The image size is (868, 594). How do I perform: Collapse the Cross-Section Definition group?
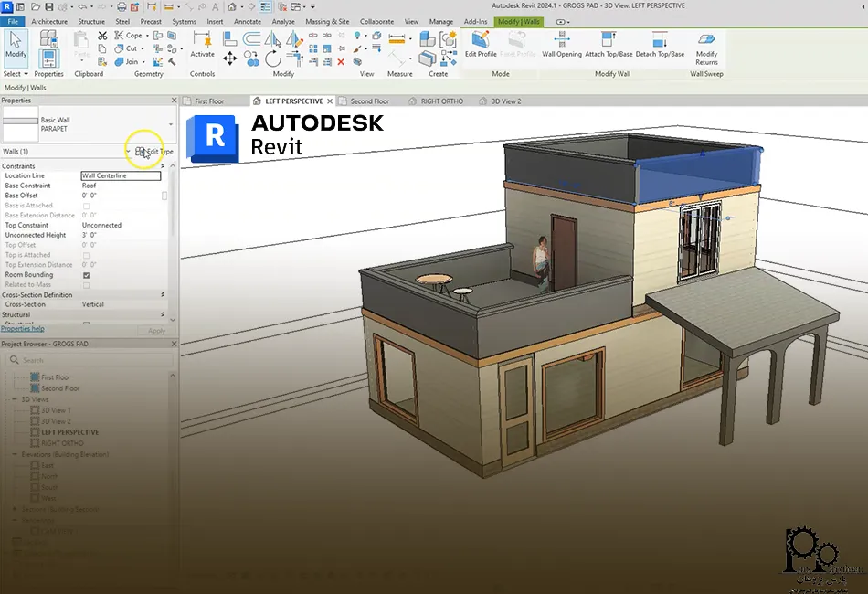pyautogui.click(x=163, y=295)
